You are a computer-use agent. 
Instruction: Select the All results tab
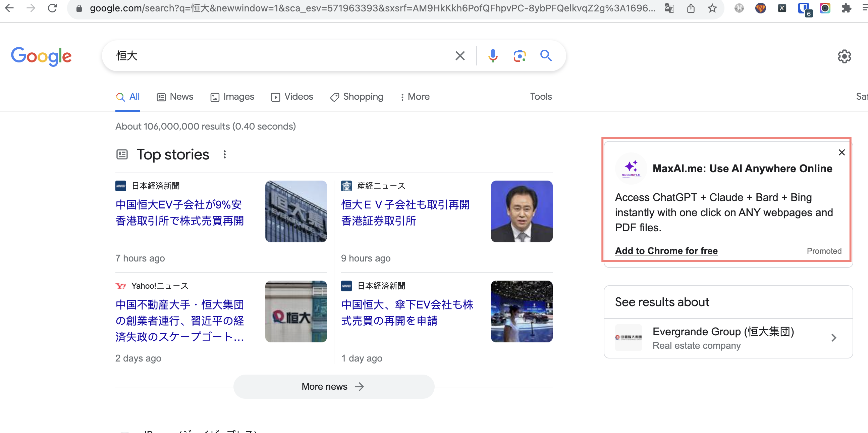[128, 97]
